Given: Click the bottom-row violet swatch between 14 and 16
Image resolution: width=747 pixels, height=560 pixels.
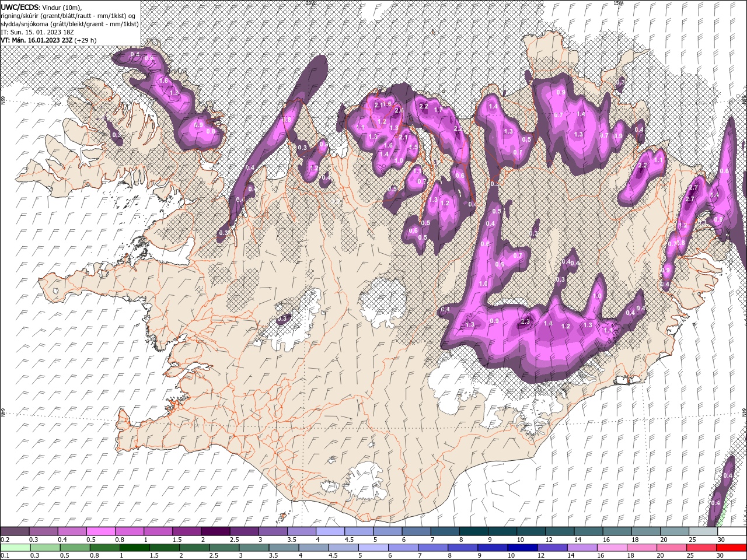Looking at the screenshot, I should pyautogui.click(x=582, y=548).
